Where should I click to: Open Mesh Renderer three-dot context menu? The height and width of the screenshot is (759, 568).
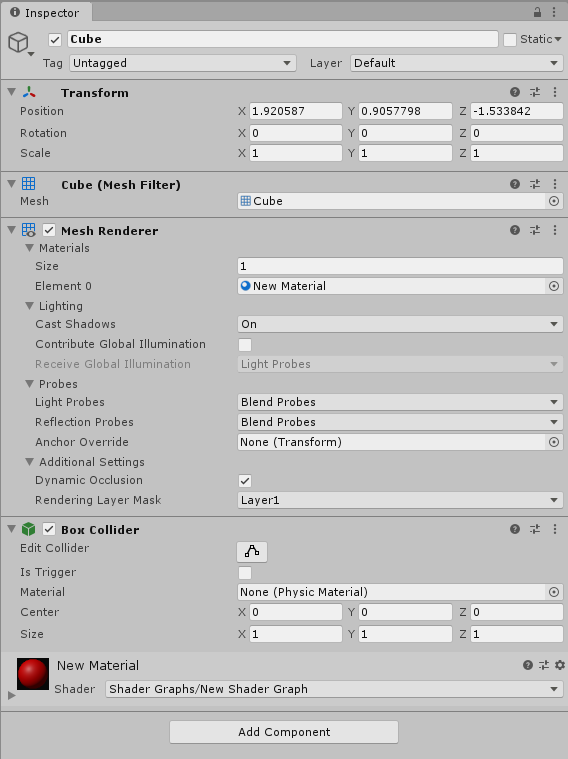coord(554,230)
